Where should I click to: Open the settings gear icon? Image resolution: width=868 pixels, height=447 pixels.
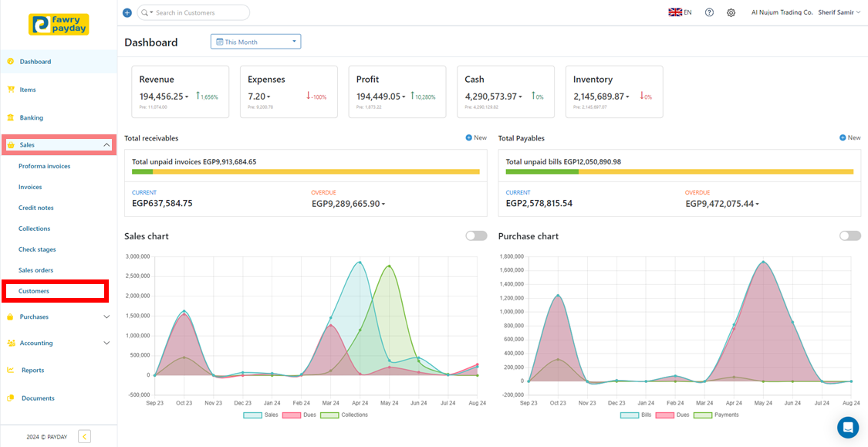731,12
